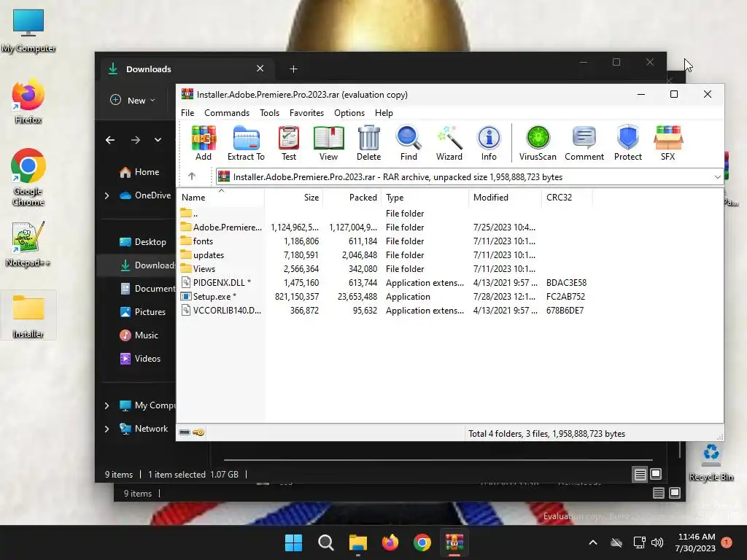Click WinRAR icon in the taskbar
The height and width of the screenshot is (560, 747).
[454, 542]
